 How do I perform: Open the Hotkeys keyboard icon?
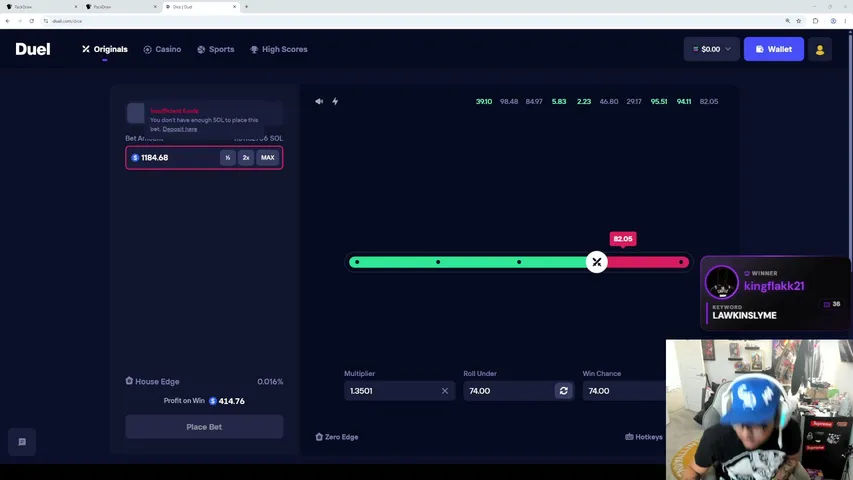pyautogui.click(x=629, y=437)
